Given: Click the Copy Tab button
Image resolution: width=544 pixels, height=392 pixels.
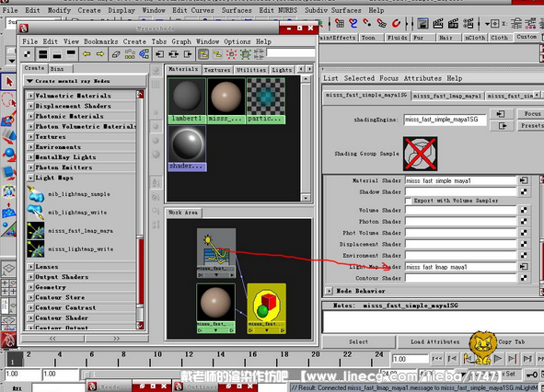Looking at the screenshot, I should tap(512, 341).
